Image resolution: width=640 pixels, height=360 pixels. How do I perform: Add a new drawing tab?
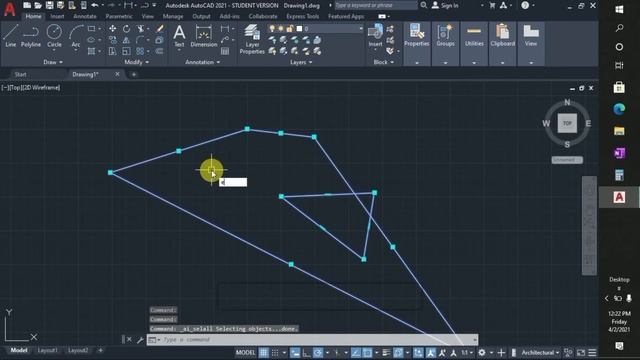click(x=134, y=74)
